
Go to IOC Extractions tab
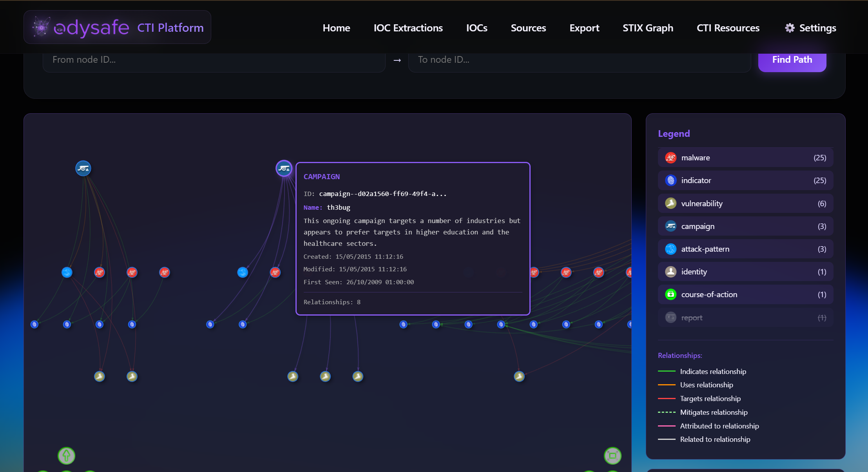pyautogui.click(x=408, y=28)
